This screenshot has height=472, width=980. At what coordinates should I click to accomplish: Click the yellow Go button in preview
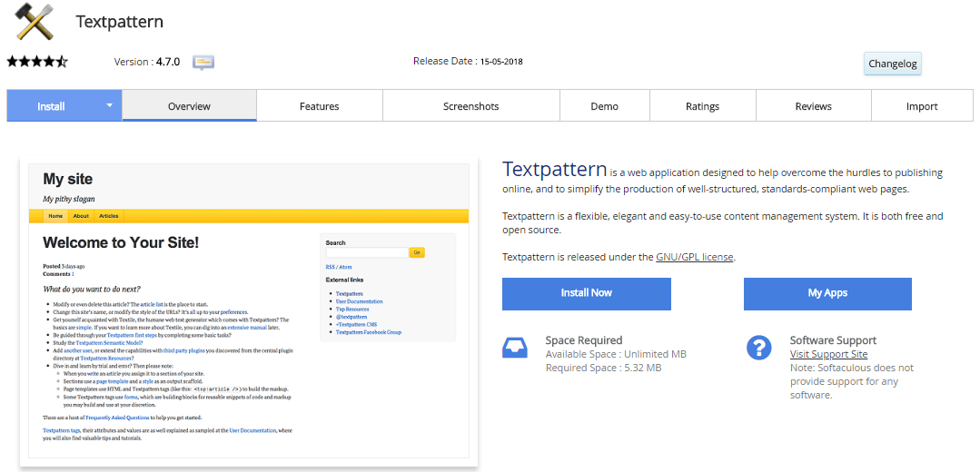click(x=417, y=253)
